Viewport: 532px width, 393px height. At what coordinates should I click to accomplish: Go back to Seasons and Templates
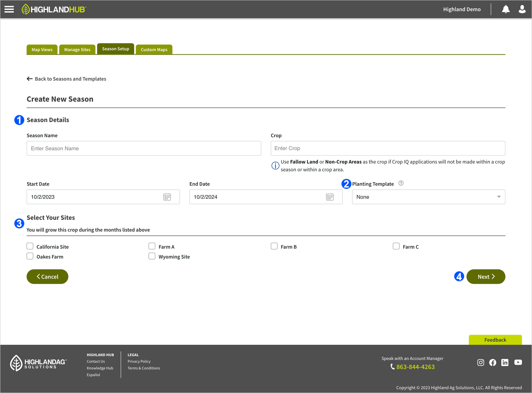(66, 79)
